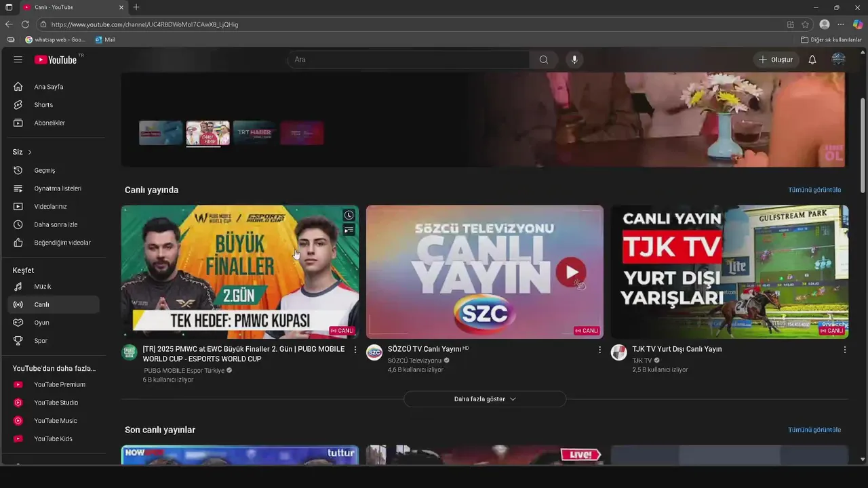Open the notifications bell
868x488 pixels.
point(812,60)
